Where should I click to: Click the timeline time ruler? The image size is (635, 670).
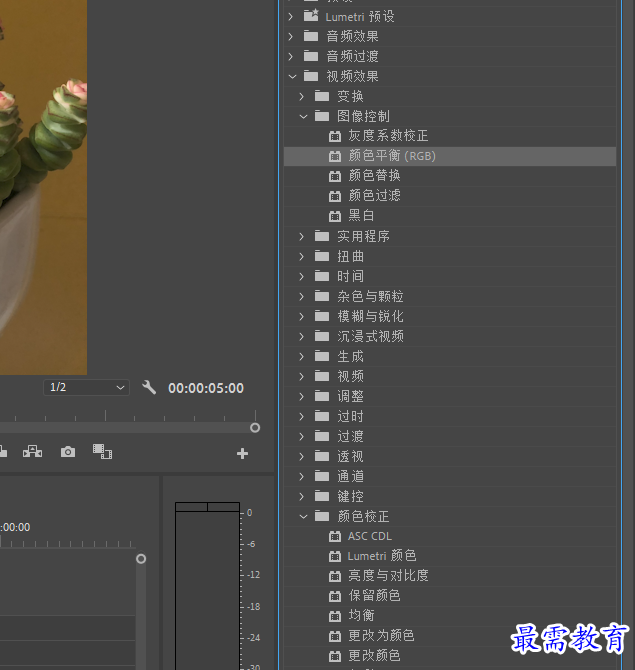68,543
